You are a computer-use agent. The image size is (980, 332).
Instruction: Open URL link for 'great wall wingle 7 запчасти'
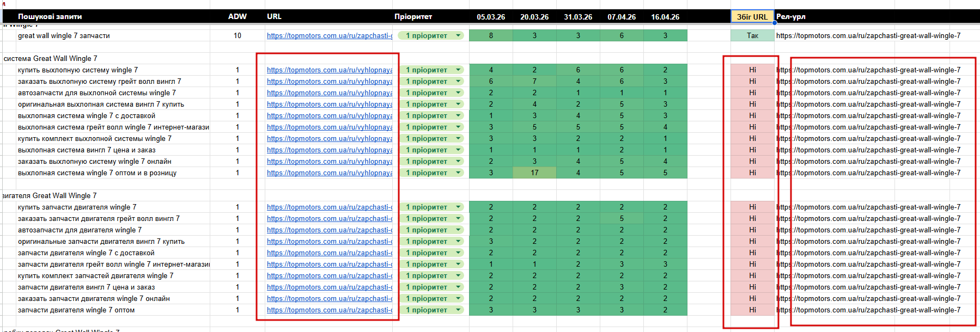329,35
